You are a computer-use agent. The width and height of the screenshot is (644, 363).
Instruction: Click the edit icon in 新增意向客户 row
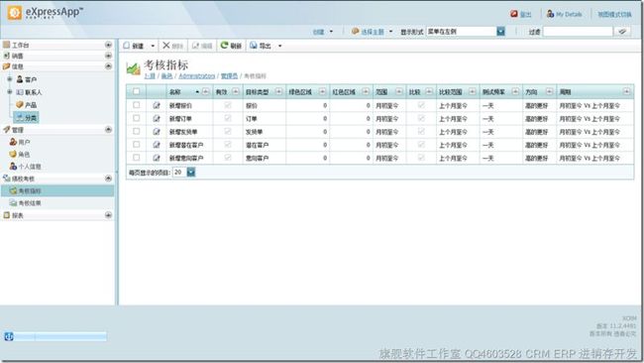coord(157,158)
